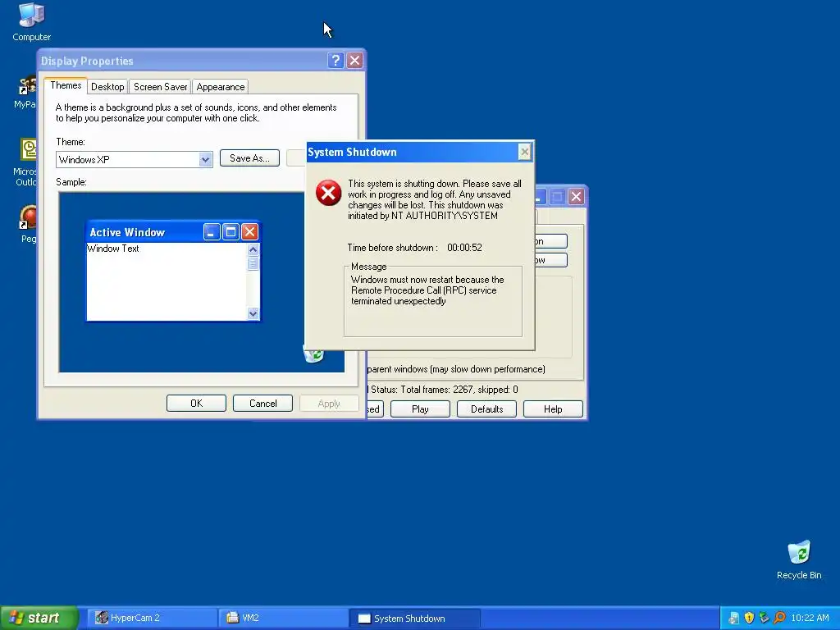The height and width of the screenshot is (630, 840).
Task: Click the sample Active Window maximize icon
Action: (231, 232)
